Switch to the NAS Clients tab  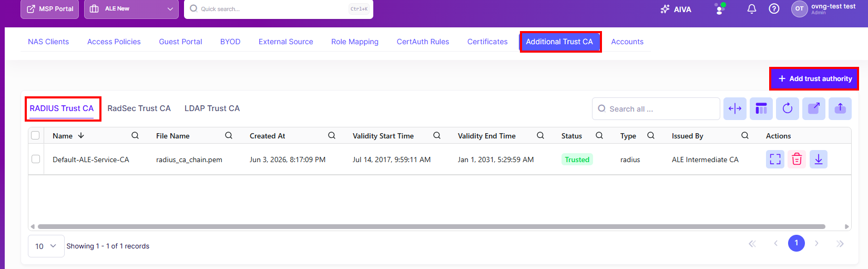pos(48,42)
